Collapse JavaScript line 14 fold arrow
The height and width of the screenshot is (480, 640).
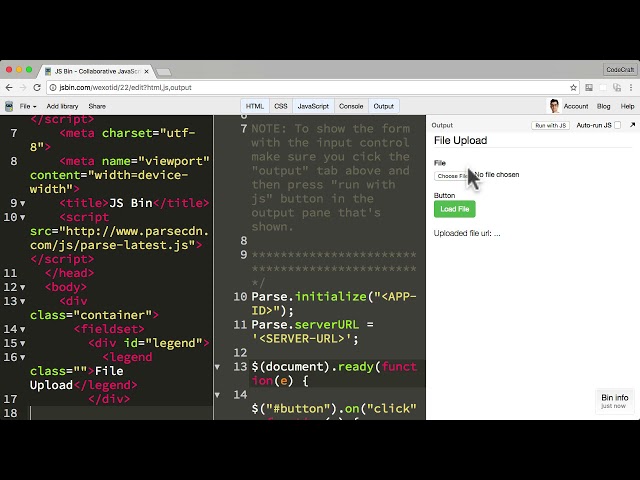point(218,395)
